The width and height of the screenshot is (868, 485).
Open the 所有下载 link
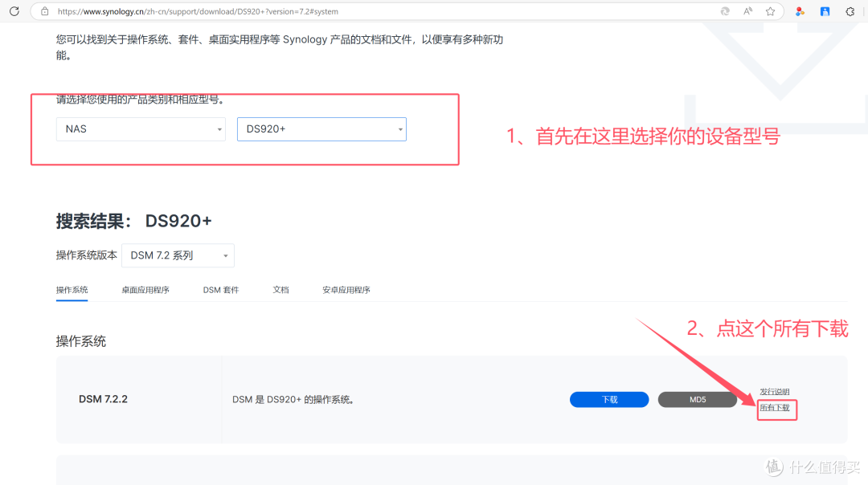[776, 410]
